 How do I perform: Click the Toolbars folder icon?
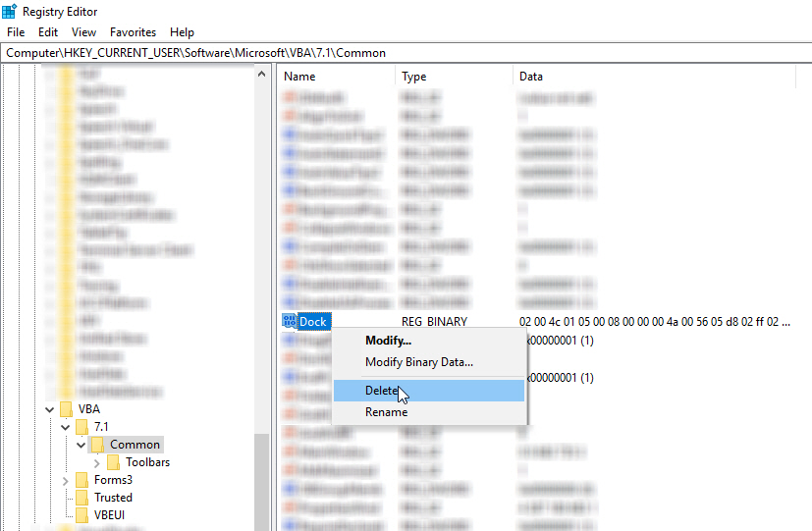[113, 462]
